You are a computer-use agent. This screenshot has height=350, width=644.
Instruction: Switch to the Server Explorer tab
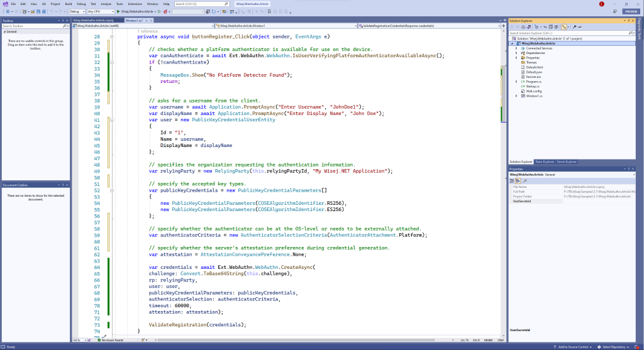coord(567,161)
